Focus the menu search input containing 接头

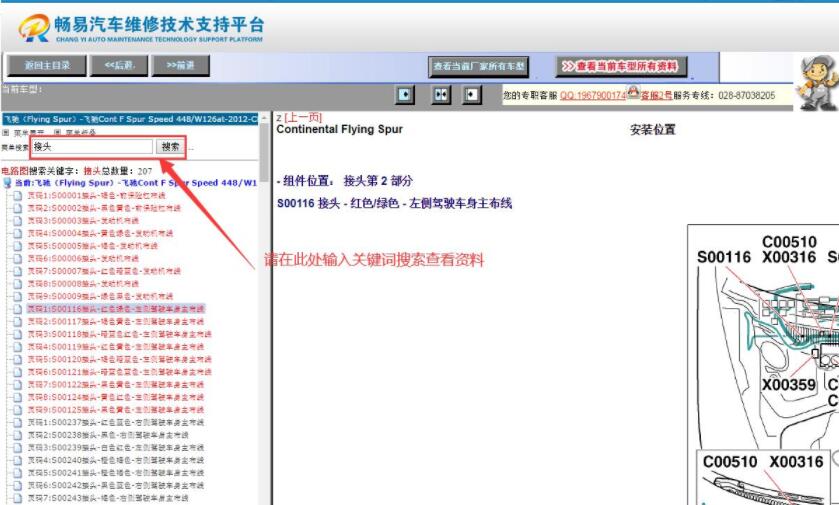(92, 147)
